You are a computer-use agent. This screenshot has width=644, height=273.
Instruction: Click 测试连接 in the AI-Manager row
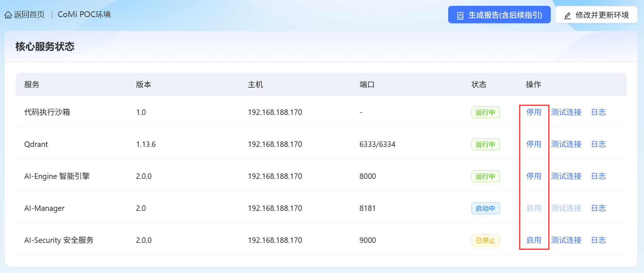point(566,208)
